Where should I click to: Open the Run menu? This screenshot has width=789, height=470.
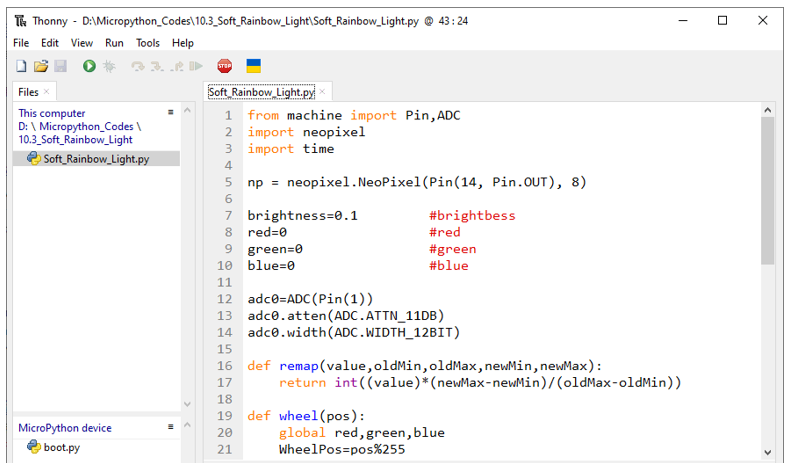[x=114, y=43]
